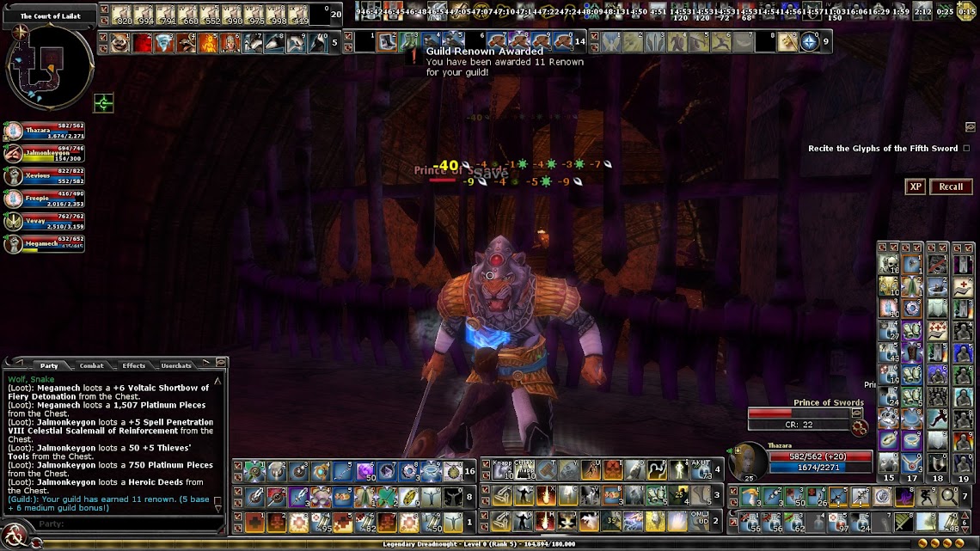Click the purple tentacles icon on hotbar 7
Viewport: 980px width, 551px height.
pos(904,497)
